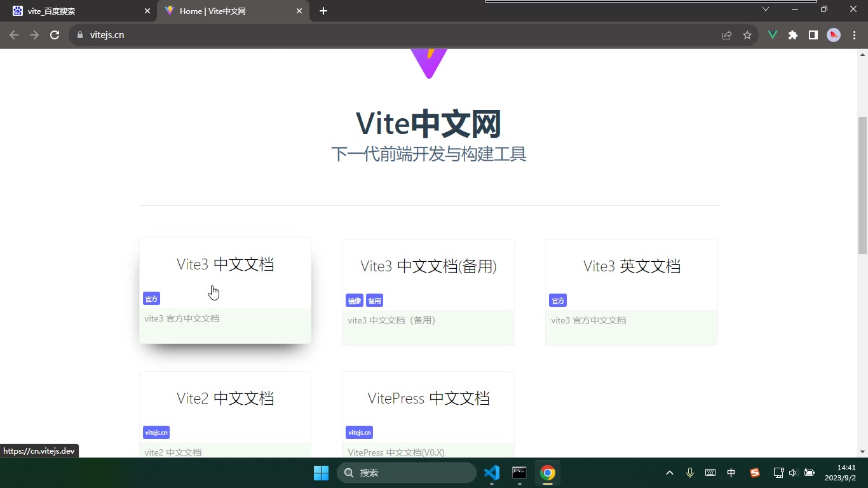Reload the page with the refresh icon

(55, 35)
